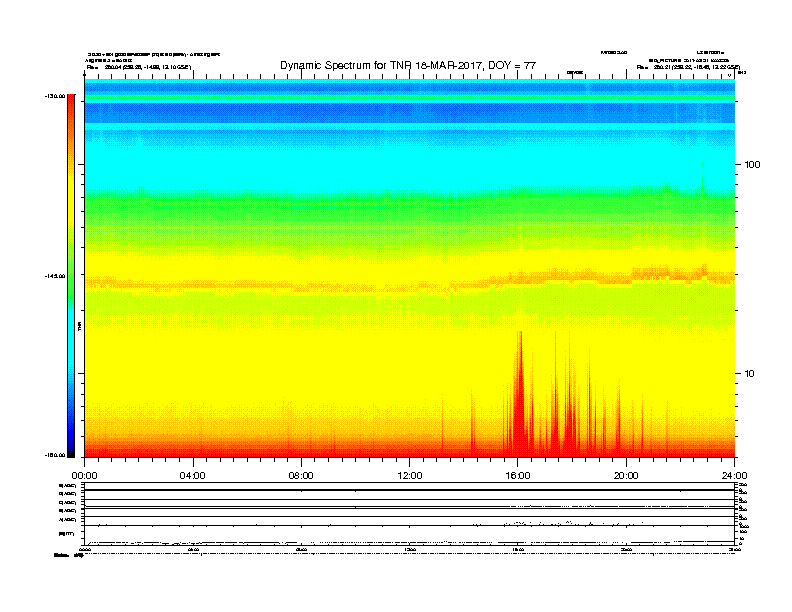
Task: Pick the red top of the colorbar
Action: point(71,104)
